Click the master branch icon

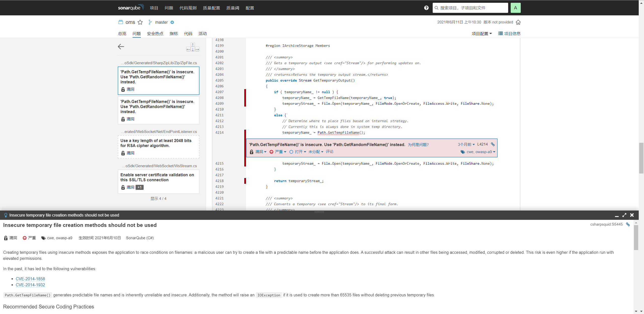point(150,22)
